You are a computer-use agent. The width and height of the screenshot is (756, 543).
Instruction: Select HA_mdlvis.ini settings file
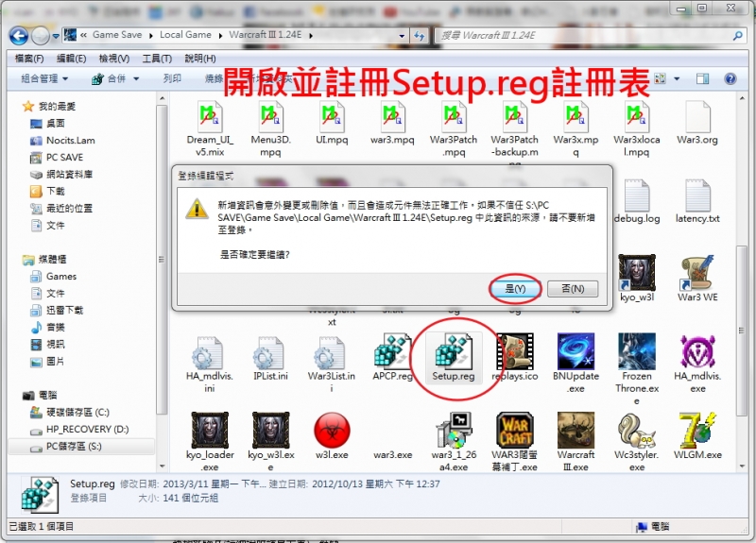(x=210, y=365)
